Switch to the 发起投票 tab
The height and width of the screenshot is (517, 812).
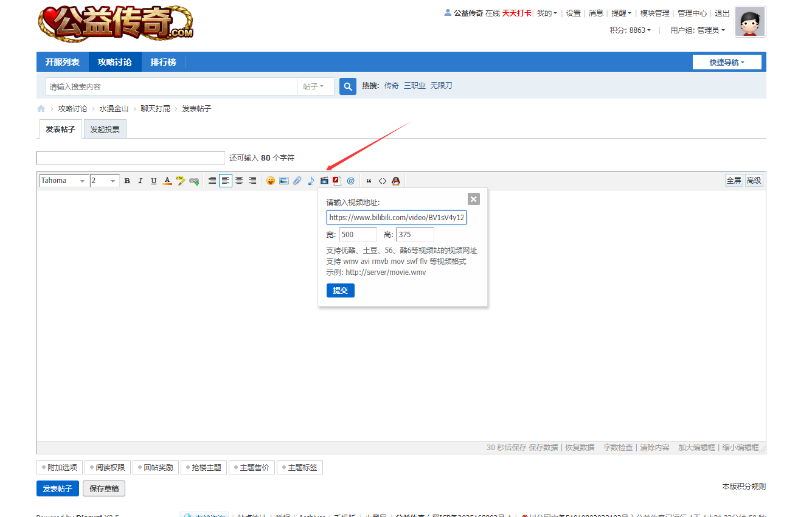click(104, 128)
